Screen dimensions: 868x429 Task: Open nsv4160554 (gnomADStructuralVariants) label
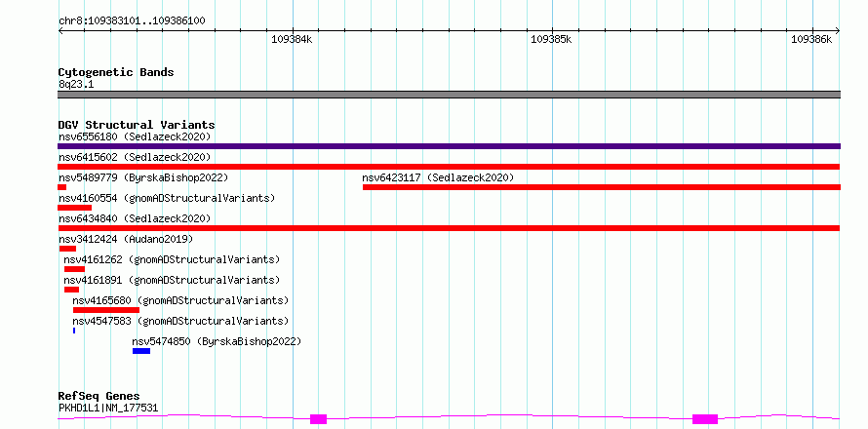tap(167, 198)
